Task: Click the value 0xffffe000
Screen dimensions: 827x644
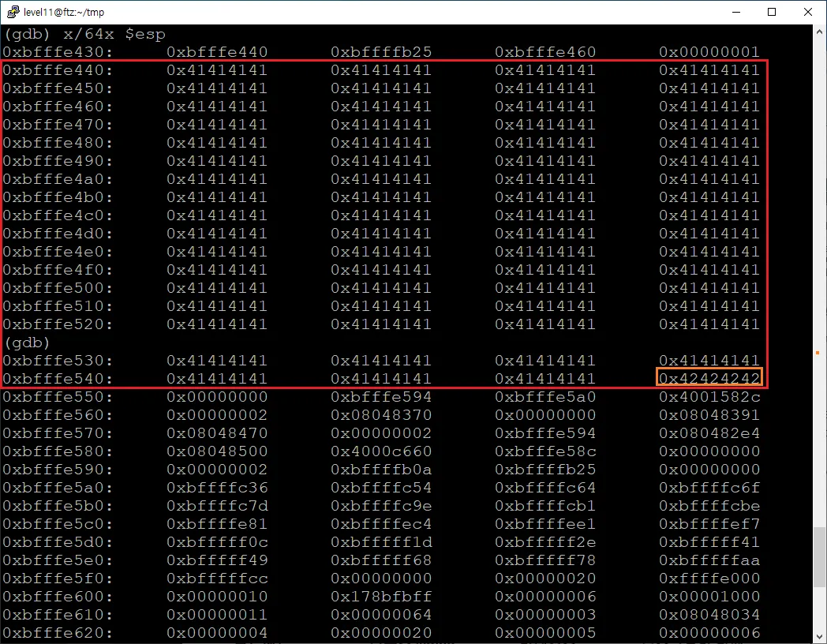Action: click(x=709, y=578)
